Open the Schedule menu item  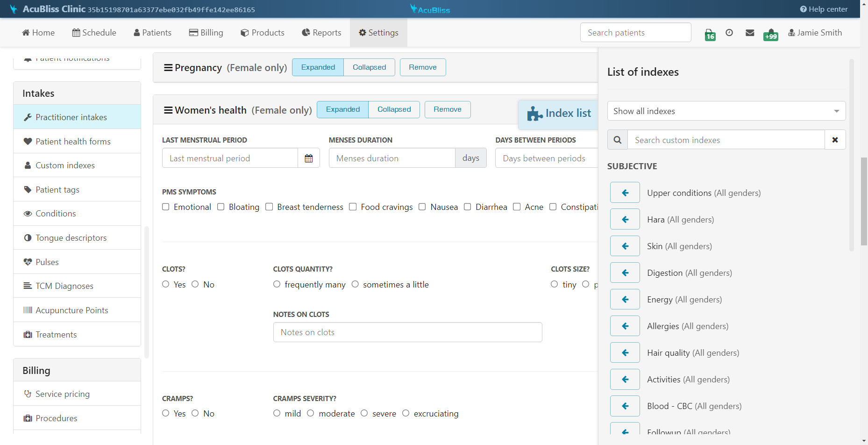[x=94, y=33]
